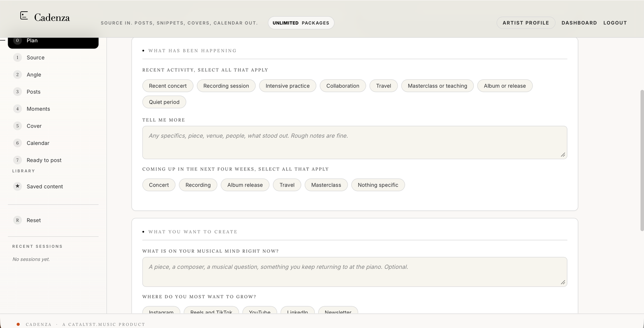This screenshot has height=328, width=644.
Task: Click the R badge beside Reset
Action: coord(17,220)
